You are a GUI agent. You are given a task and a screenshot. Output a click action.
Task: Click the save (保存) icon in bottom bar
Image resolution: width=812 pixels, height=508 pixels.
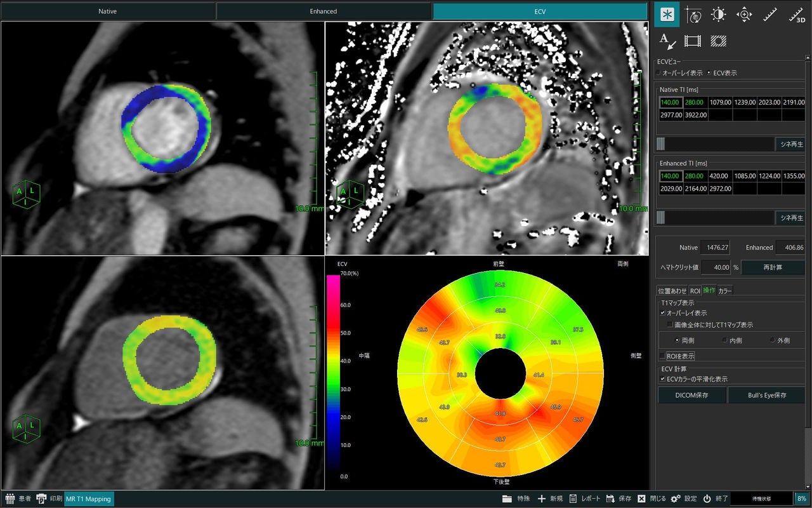(x=610, y=498)
